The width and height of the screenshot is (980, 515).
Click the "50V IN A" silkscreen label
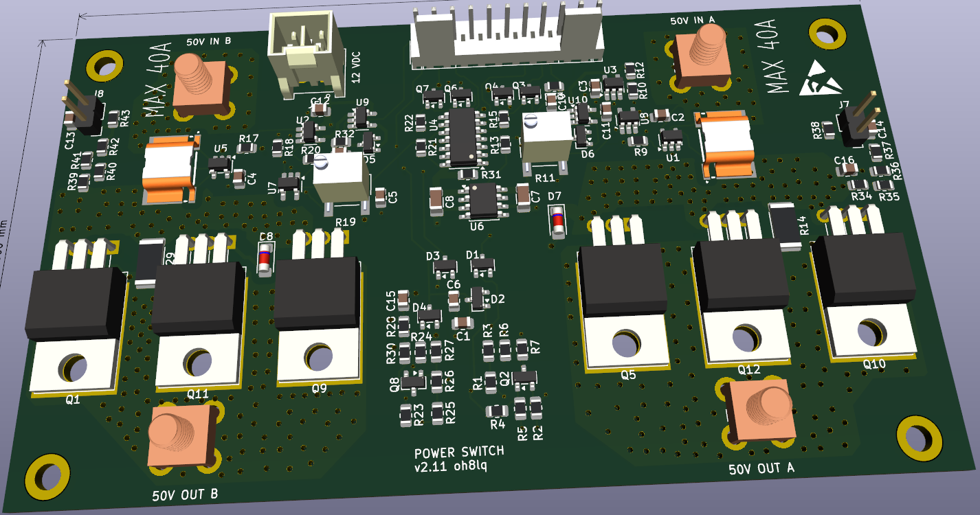click(x=693, y=21)
